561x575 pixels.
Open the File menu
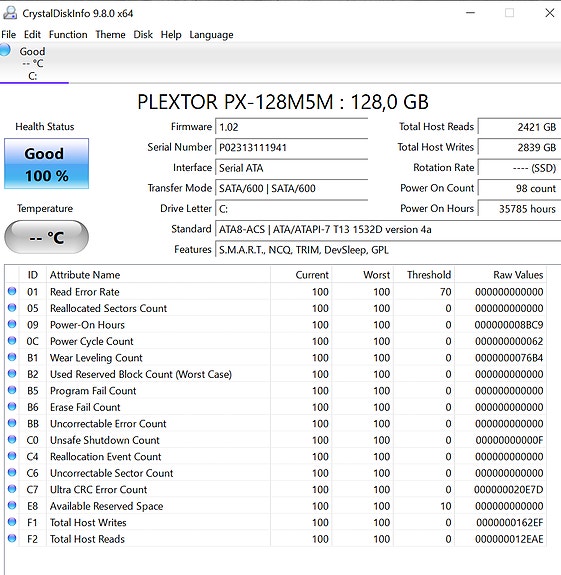pos(8,34)
